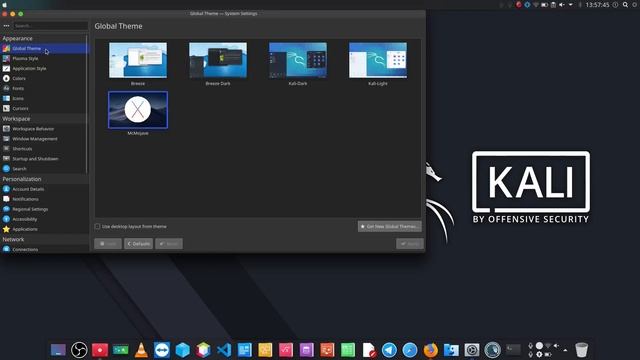
Task: Open OBS Studio from the dock
Action: (79, 350)
